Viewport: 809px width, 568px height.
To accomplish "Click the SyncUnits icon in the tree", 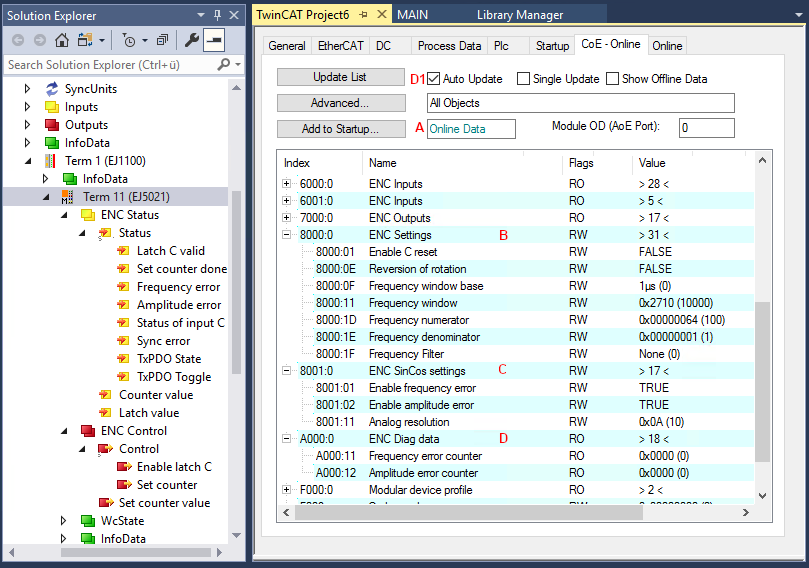I will tap(52, 89).
